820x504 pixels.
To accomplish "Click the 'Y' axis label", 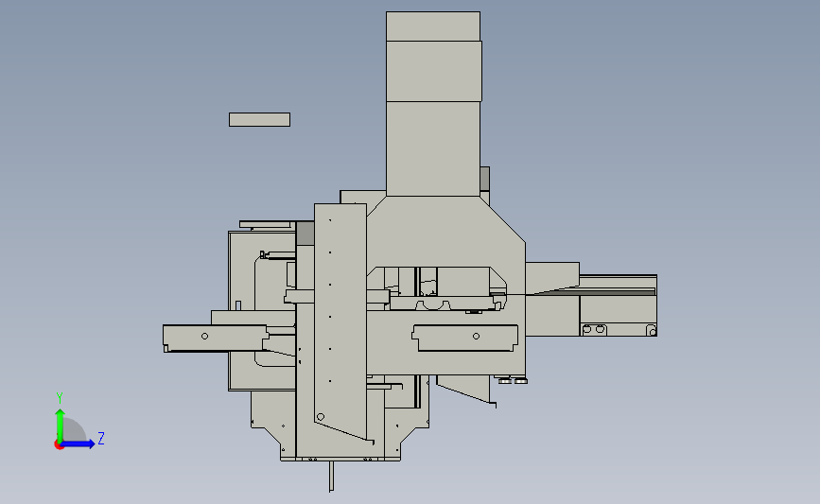I will coord(60,399).
